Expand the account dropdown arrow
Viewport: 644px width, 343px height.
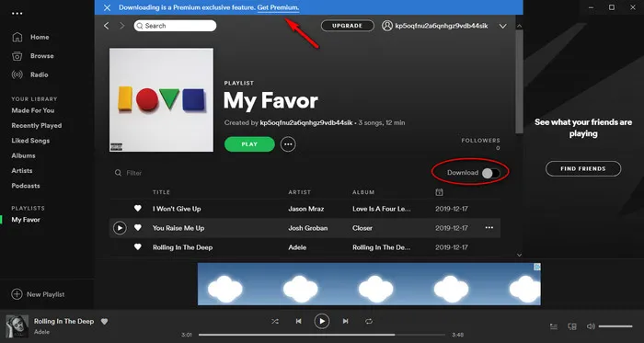click(x=502, y=26)
